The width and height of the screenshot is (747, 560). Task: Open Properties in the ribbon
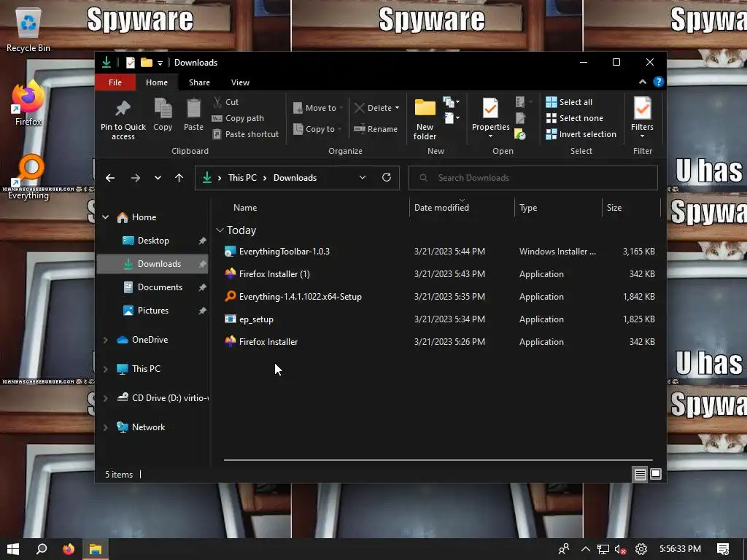491,118
